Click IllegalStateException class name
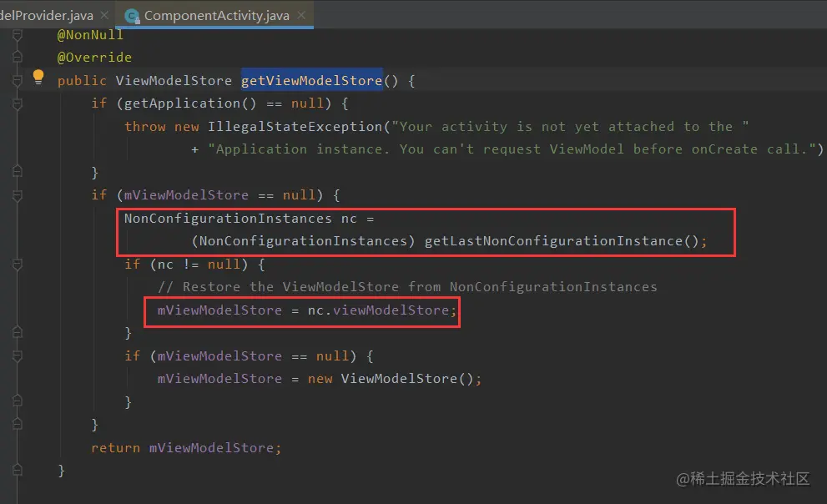This screenshot has height=504, width=827. (x=295, y=127)
